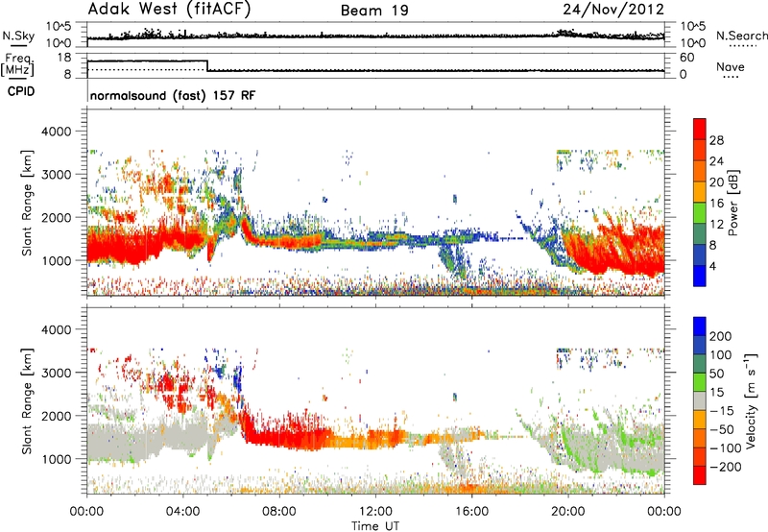Click the '08:00' time tick label
The image size is (768, 532).
click(x=279, y=512)
